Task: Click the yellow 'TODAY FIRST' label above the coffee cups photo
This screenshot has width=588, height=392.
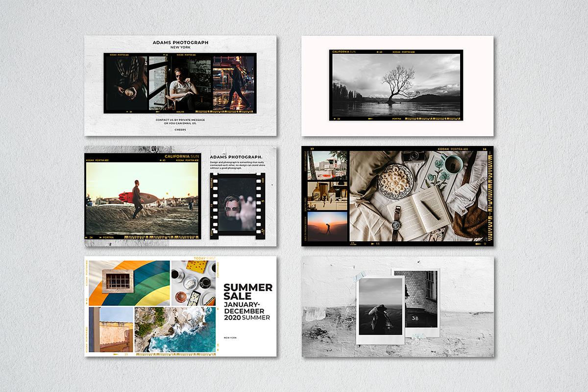Action: (205, 258)
